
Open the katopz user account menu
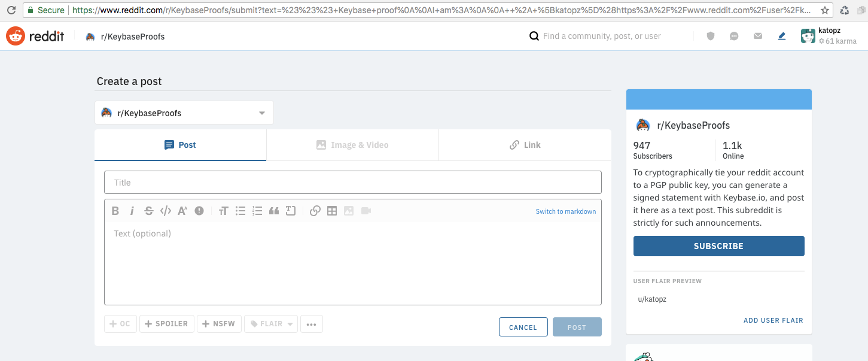[x=829, y=36]
